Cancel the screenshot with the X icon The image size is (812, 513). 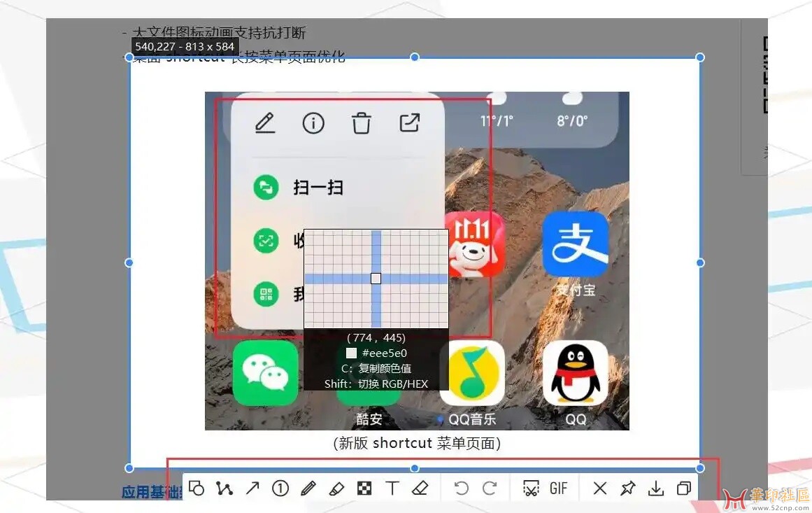pos(599,488)
